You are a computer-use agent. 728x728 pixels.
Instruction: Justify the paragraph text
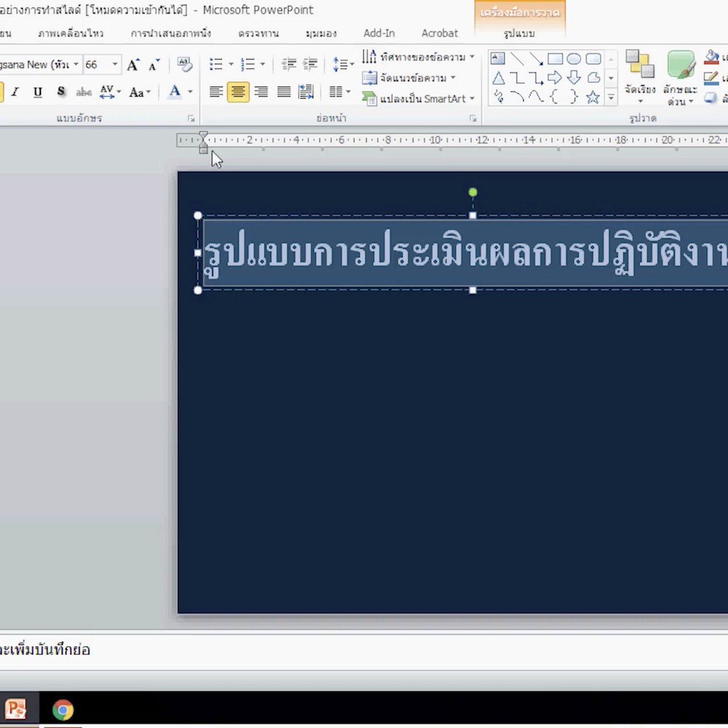284,92
